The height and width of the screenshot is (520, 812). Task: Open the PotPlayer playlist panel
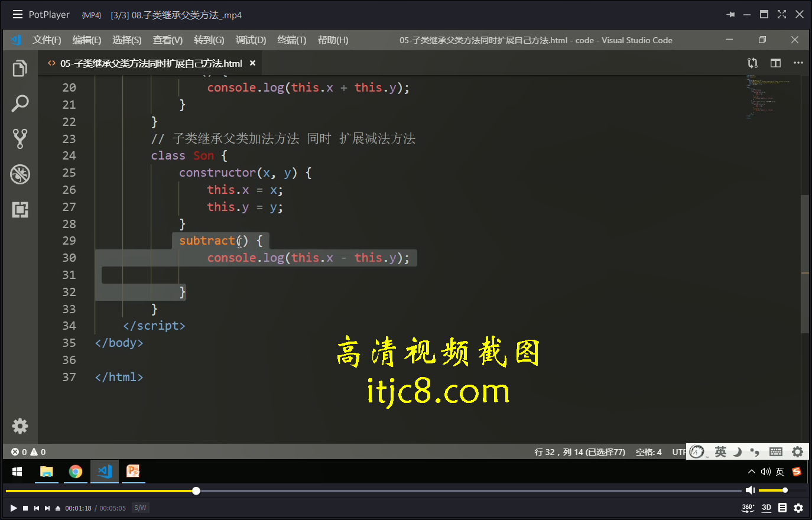[782, 508]
